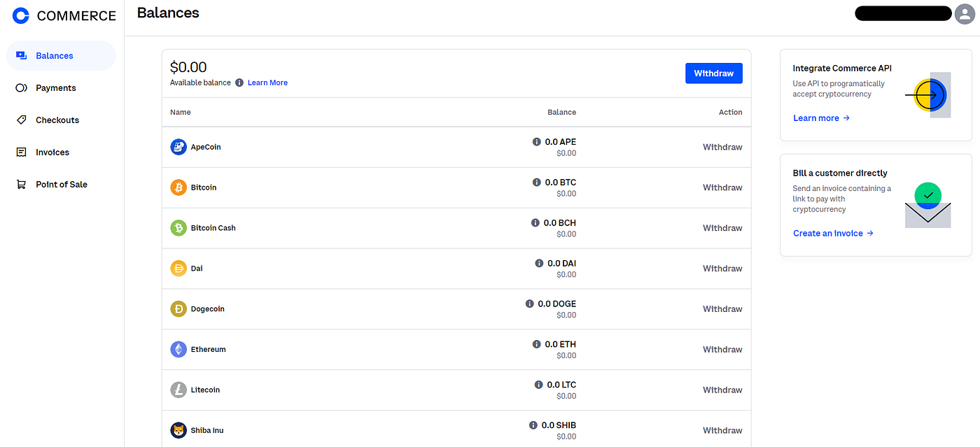Click the Create an invoice link
Screen dimensions: 980x447
coord(833,234)
